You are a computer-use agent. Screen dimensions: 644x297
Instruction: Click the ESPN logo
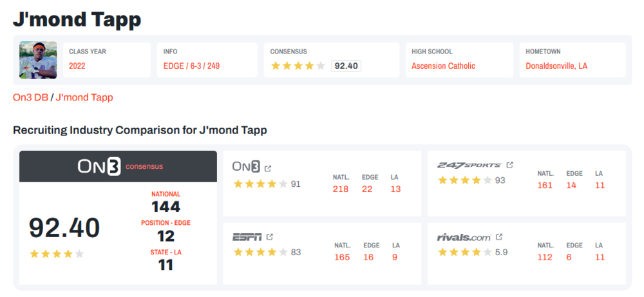coord(247,237)
